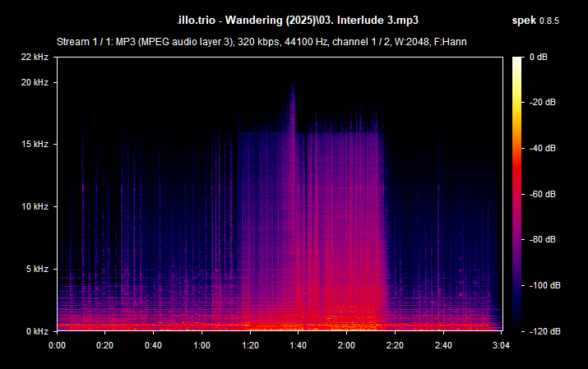588x369 pixels.
Task: Click the 3:04 end time label
Action: pyautogui.click(x=501, y=345)
